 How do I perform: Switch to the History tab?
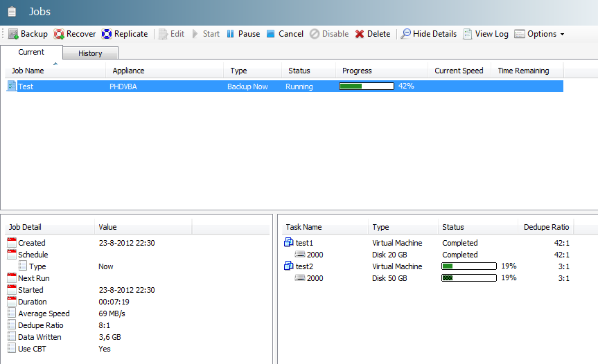(x=90, y=53)
